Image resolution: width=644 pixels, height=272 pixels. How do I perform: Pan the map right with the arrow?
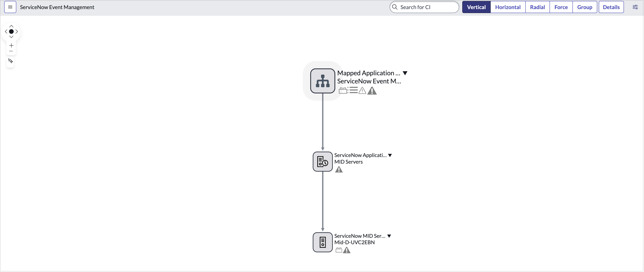[17, 31]
